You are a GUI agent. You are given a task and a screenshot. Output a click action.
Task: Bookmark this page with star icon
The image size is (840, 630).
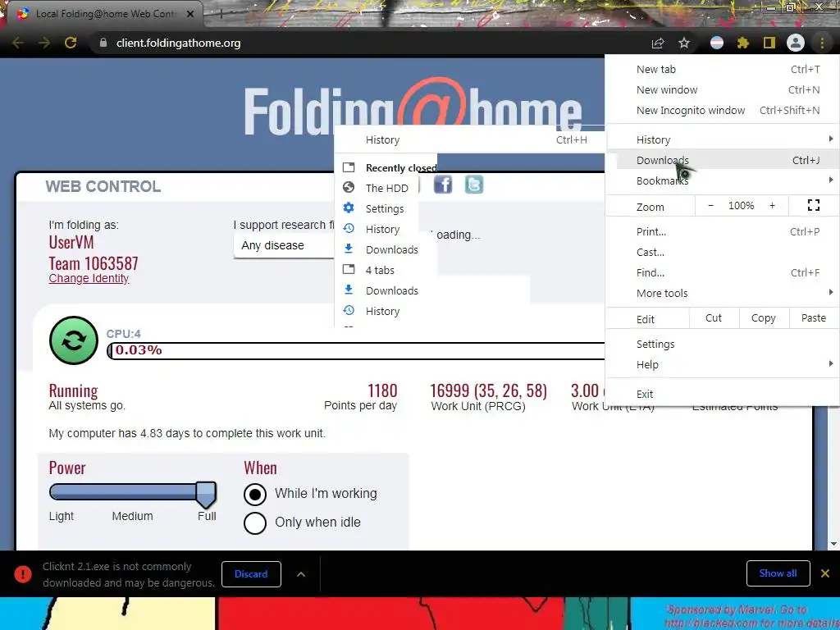click(x=684, y=43)
